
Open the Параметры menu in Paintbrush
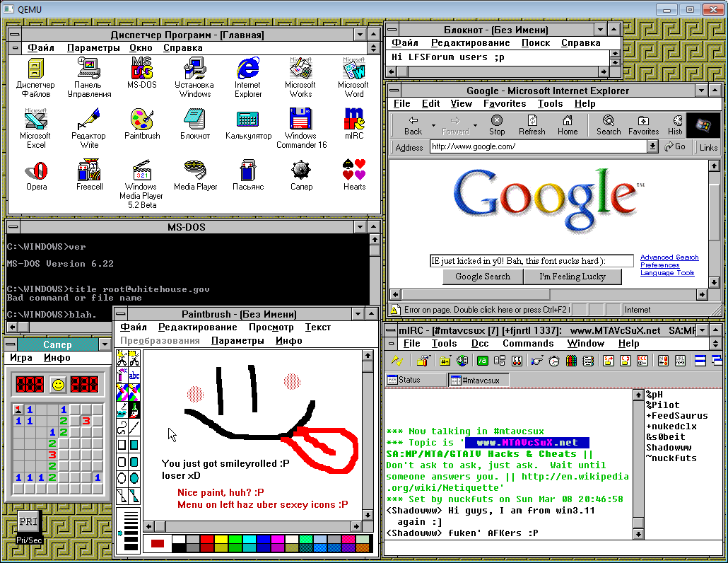click(237, 340)
